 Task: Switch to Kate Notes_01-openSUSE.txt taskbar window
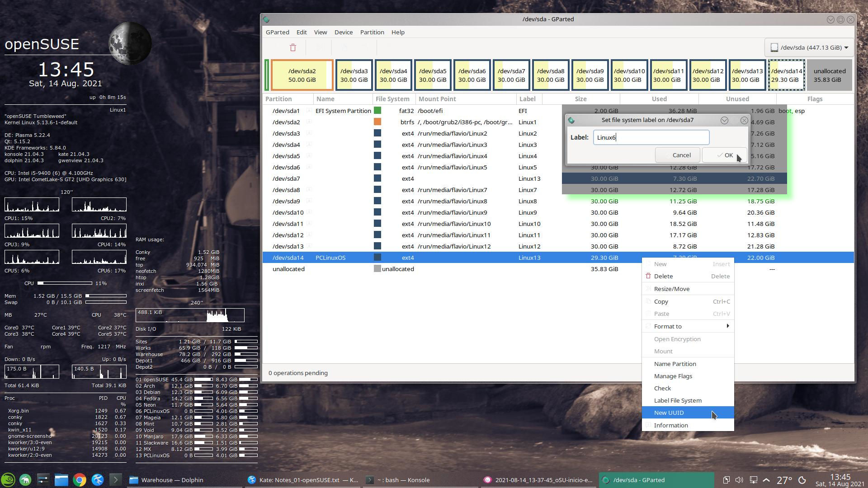pyautogui.click(x=303, y=480)
